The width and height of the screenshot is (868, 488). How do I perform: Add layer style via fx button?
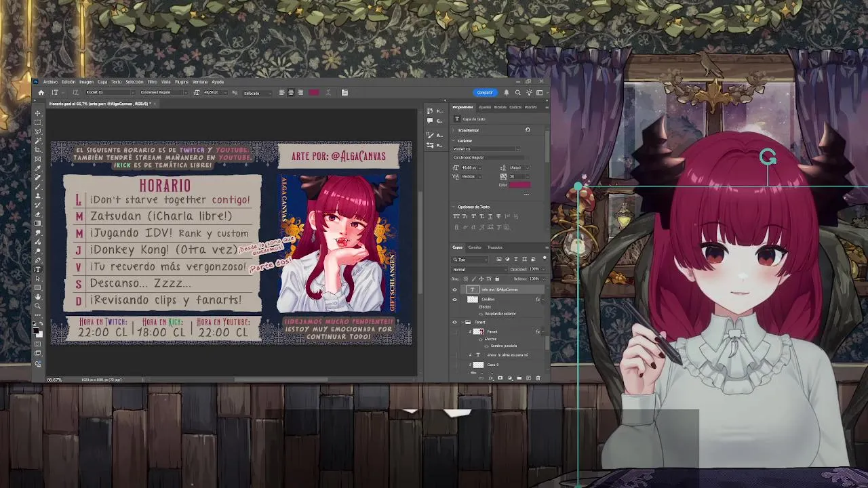(491, 378)
